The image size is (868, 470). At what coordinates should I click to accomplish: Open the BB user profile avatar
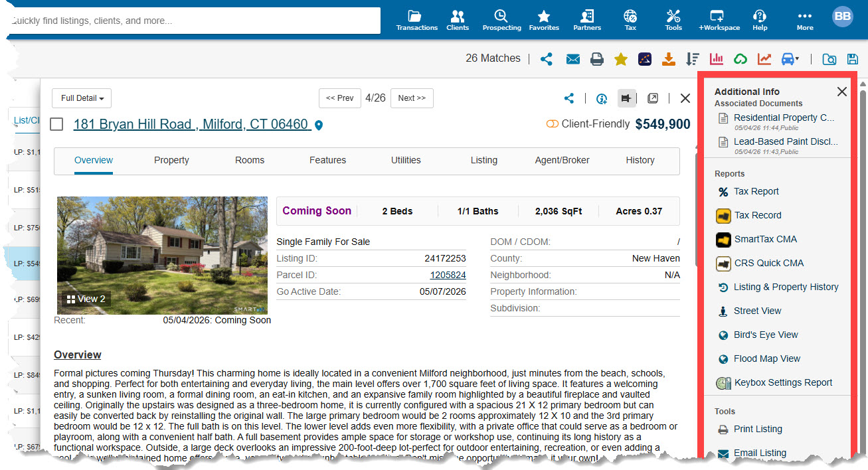click(843, 17)
